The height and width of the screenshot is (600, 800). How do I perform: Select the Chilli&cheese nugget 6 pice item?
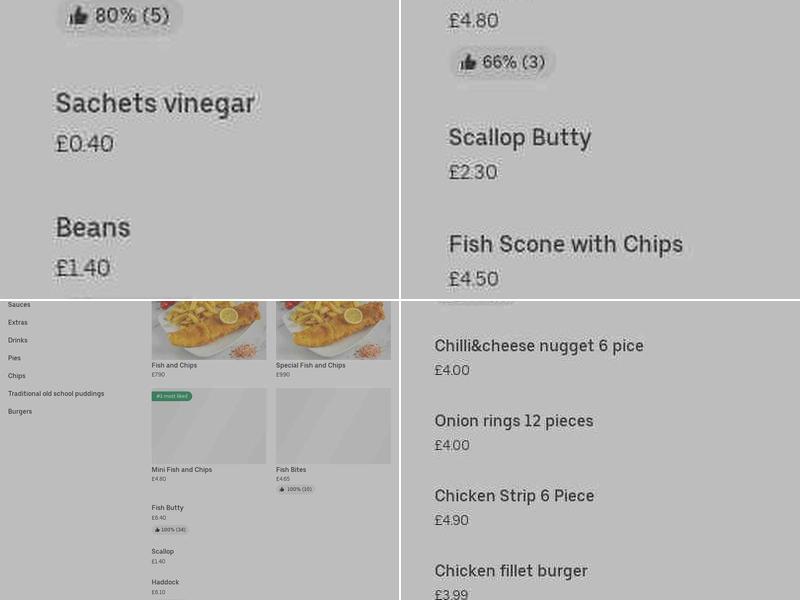(539, 346)
